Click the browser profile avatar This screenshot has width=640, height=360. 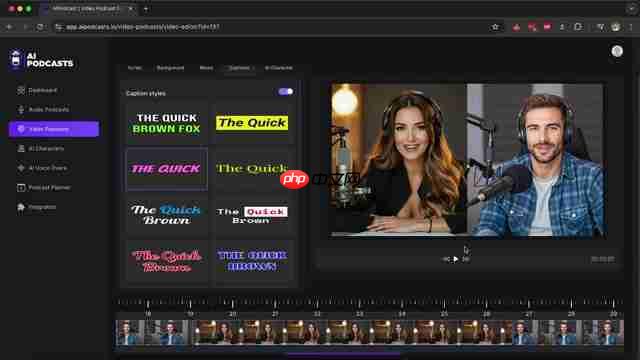click(x=616, y=27)
